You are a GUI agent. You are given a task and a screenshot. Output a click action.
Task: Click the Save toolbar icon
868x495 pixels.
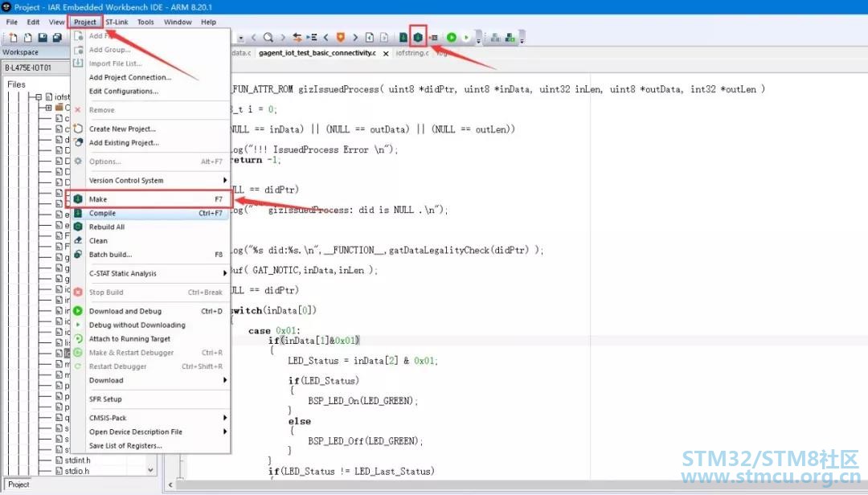point(43,38)
